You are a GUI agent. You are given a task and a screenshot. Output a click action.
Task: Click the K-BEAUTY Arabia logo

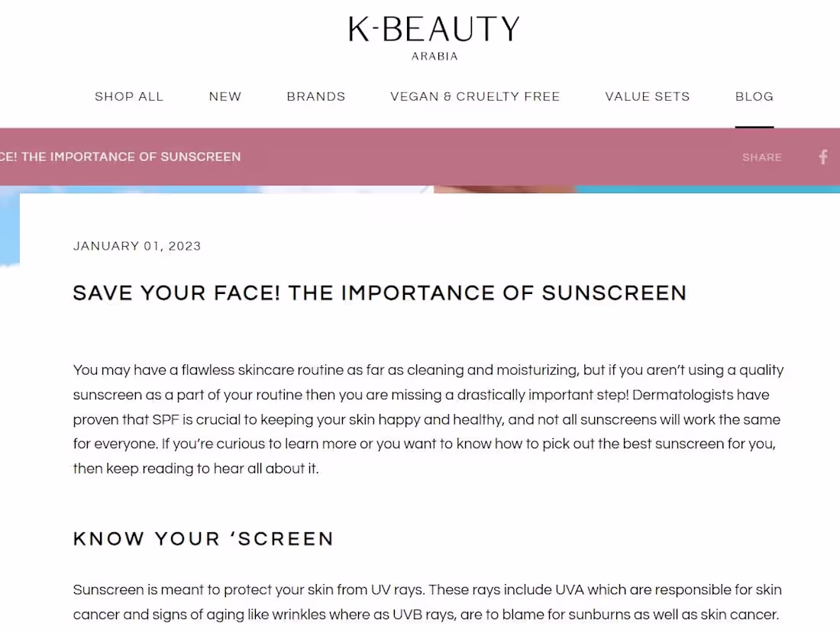tap(434, 37)
